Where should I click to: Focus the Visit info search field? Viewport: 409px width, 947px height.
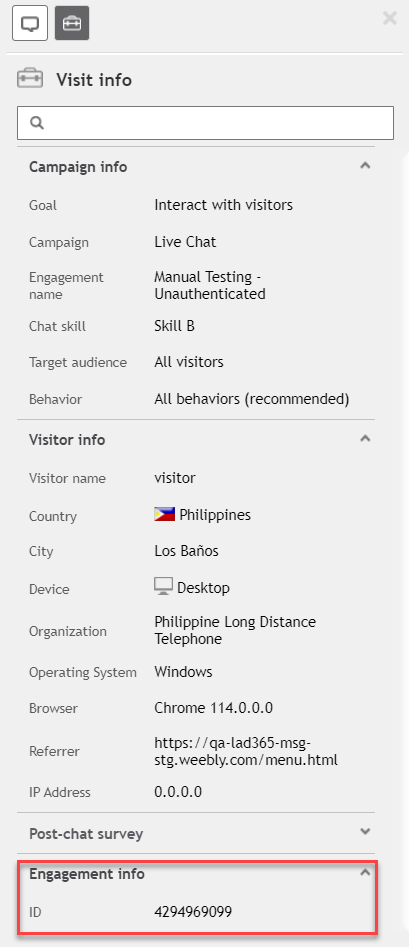coord(205,123)
